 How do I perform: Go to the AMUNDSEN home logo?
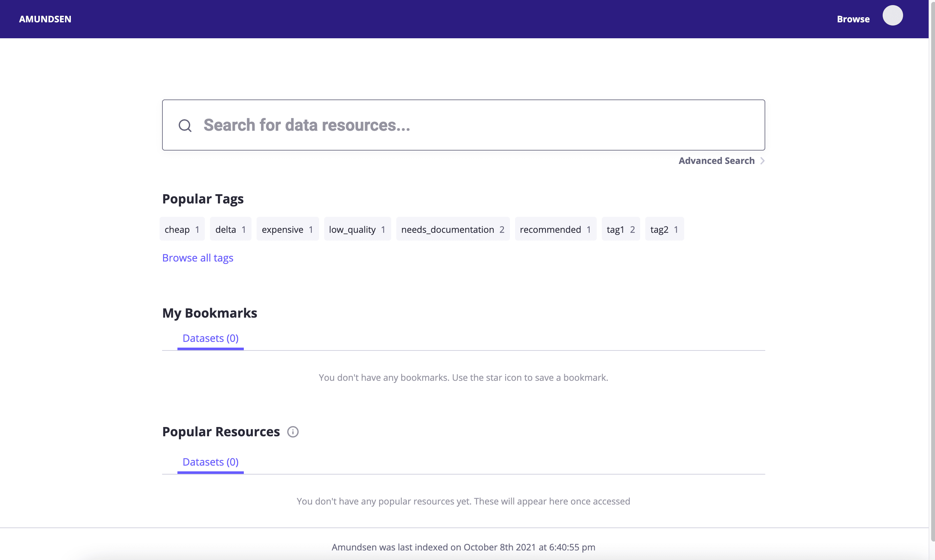coord(45,19)
